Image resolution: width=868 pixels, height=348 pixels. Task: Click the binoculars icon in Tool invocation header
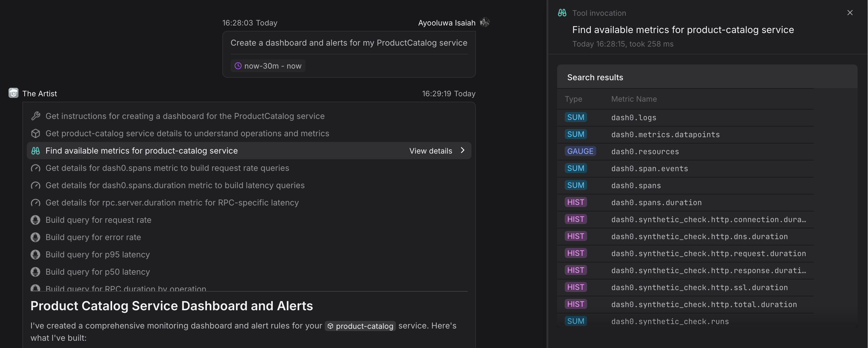562,13
